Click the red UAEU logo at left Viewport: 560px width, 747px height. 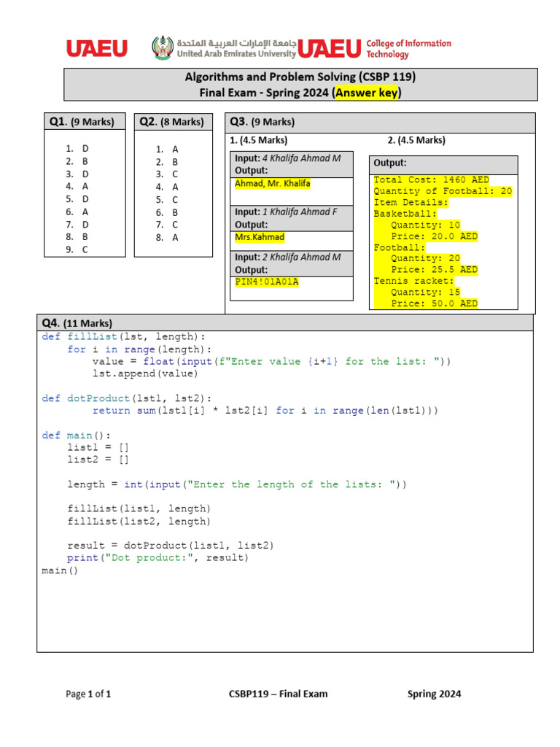click(97, 49)
